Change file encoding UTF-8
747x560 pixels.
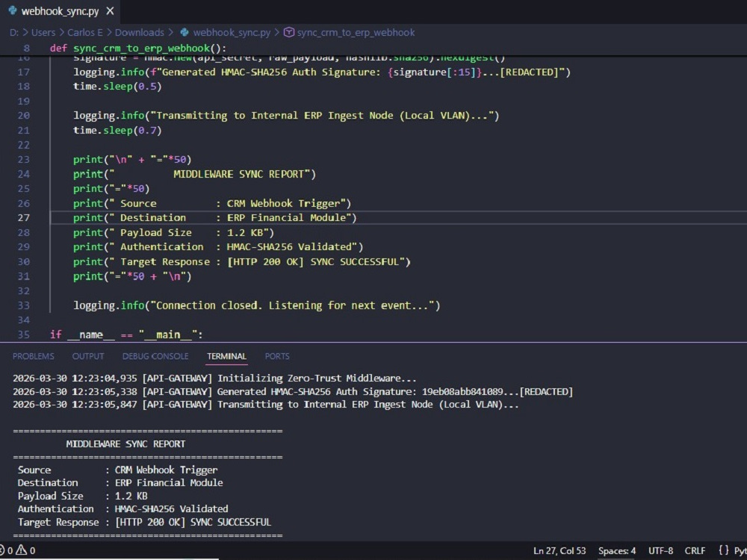pos(661,551)
